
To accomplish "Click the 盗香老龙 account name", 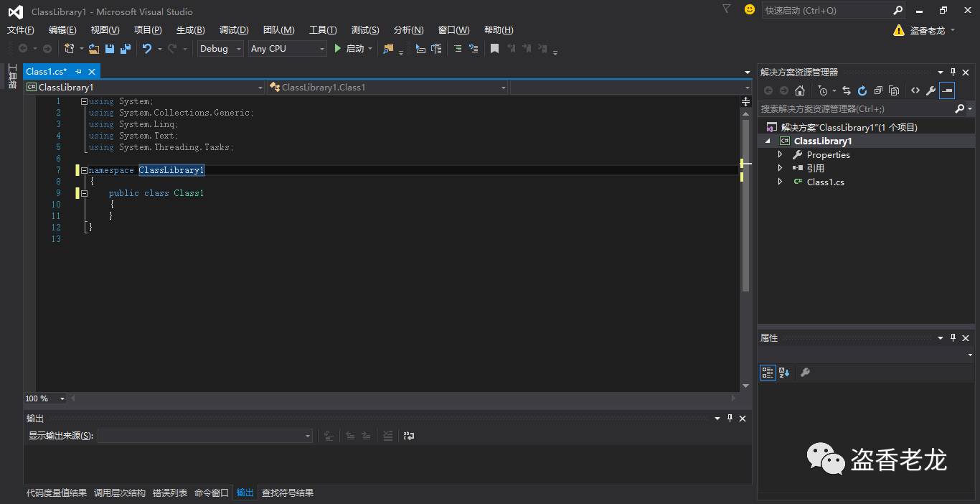I will 927,30.
